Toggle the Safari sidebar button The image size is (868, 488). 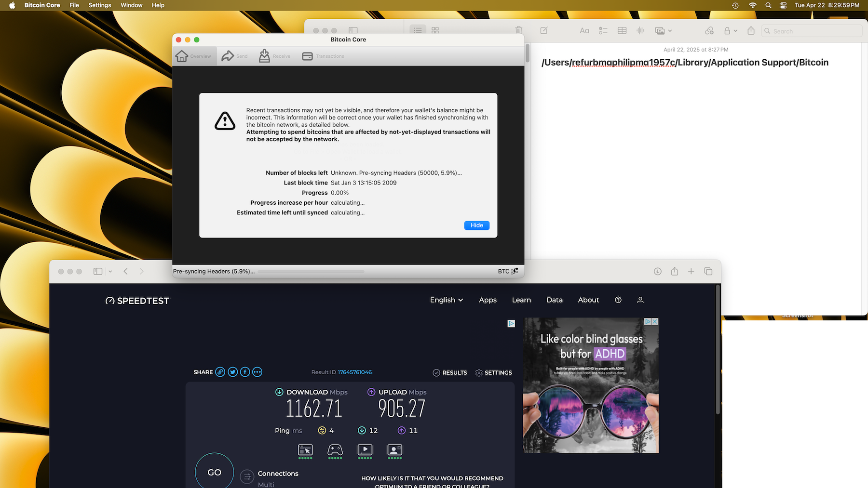click(98, 271)
